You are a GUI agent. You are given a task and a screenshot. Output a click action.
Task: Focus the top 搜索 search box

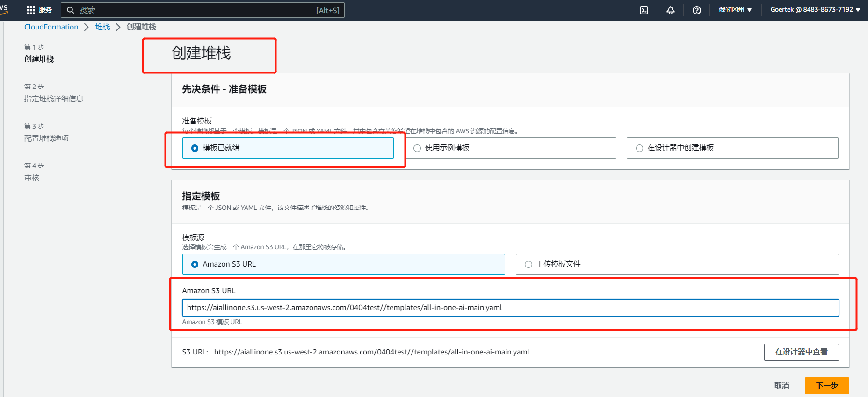(x=196, y=10)
